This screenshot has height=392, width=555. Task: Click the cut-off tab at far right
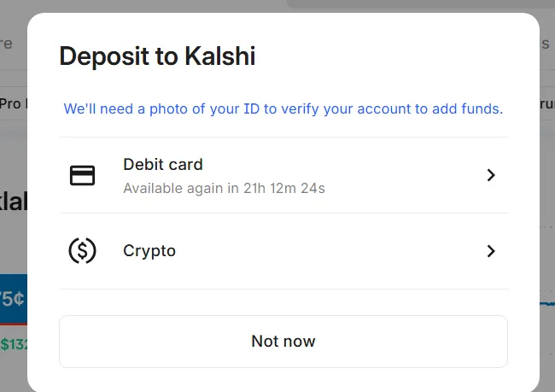546,103
